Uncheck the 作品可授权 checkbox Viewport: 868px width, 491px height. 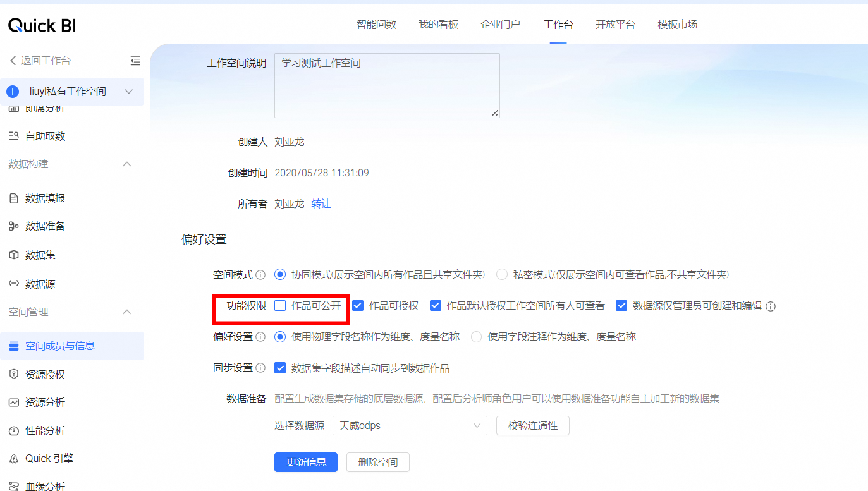click(358, 306)
